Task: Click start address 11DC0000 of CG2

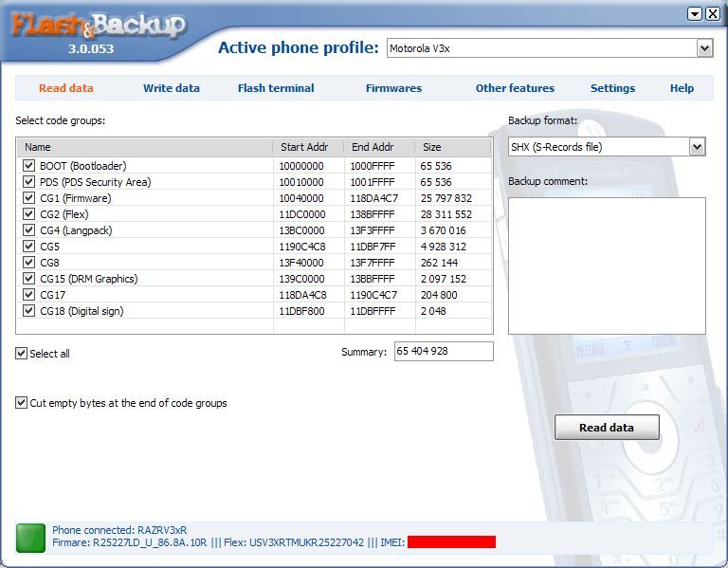Action: click(302, 214)
